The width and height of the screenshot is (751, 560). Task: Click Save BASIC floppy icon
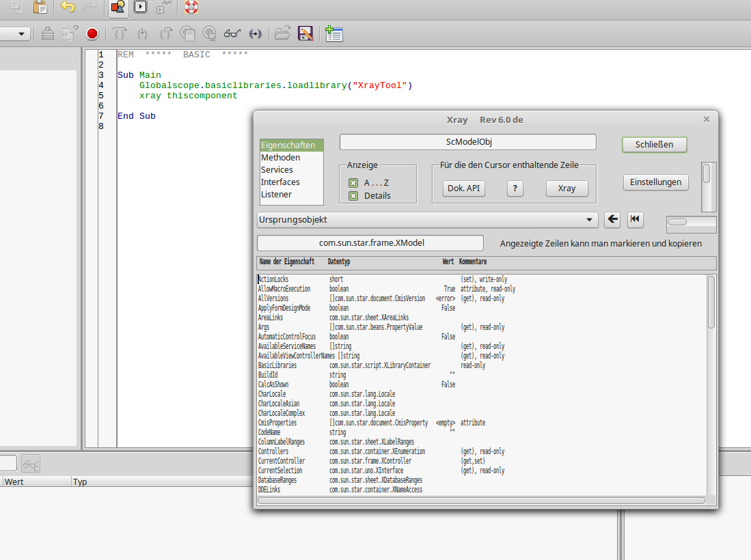pos(305,33)
